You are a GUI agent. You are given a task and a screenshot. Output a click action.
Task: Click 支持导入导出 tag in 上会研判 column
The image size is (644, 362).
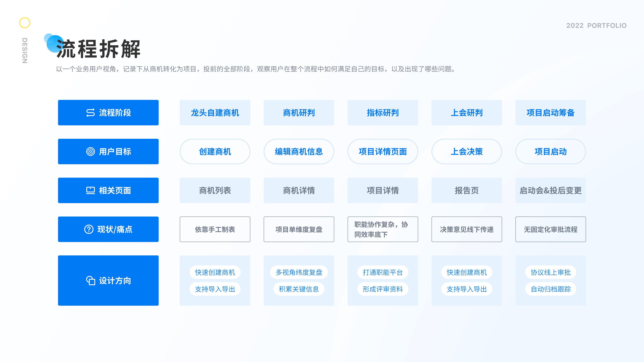point(467,289)
